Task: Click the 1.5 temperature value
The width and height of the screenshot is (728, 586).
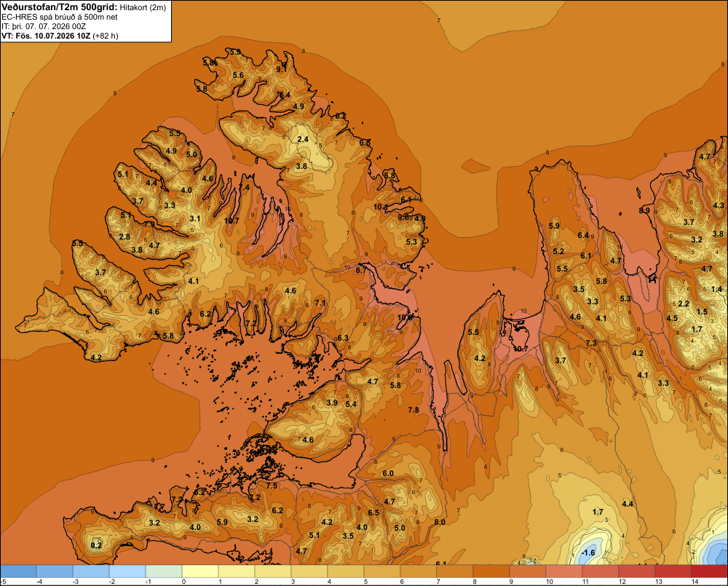Action: pyautogui.click(x=702, y=312)
